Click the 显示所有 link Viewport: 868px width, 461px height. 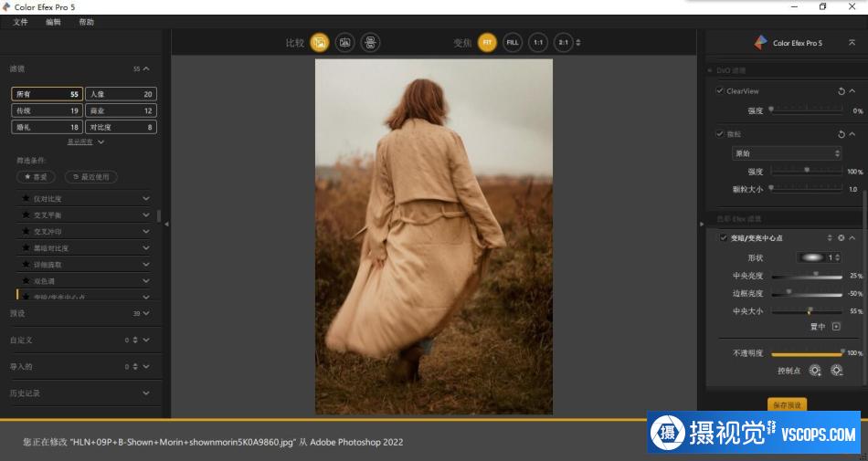(x=80, y=142)
